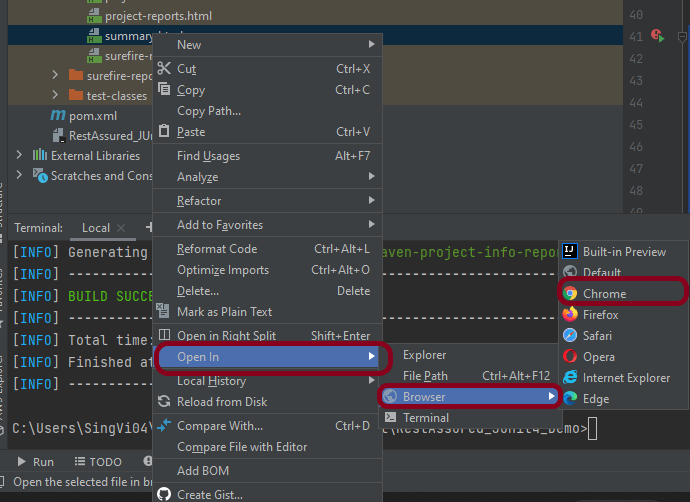Click the Edge browser icon
Image resolution: width=690 pixels, height=502 pixels.
[x=570, y=399]
